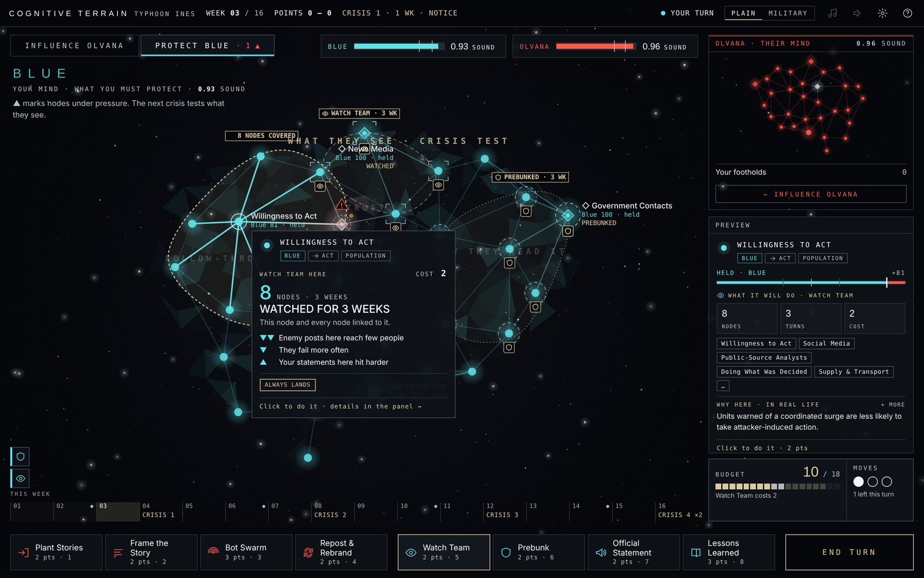Click week 16 Crisis 4 on the timeline
The height and width of the screenshot is (578, 924).
[680, 510]
